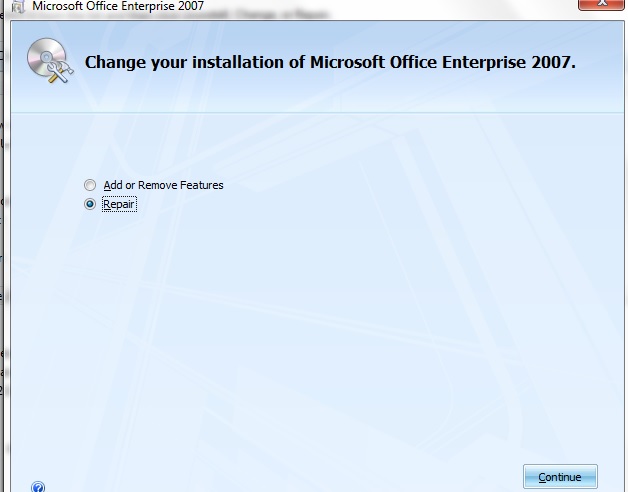Screen dimensions: 628x492
Task: Launch setup help from question mark icon
Action: 38,487
